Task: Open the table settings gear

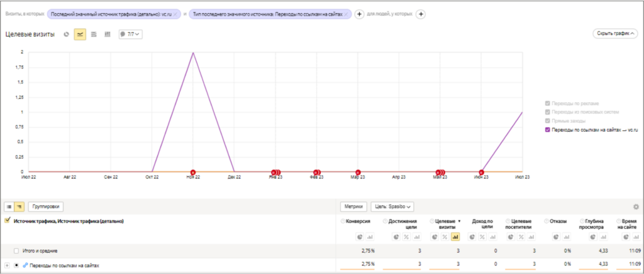Action: 636,207
